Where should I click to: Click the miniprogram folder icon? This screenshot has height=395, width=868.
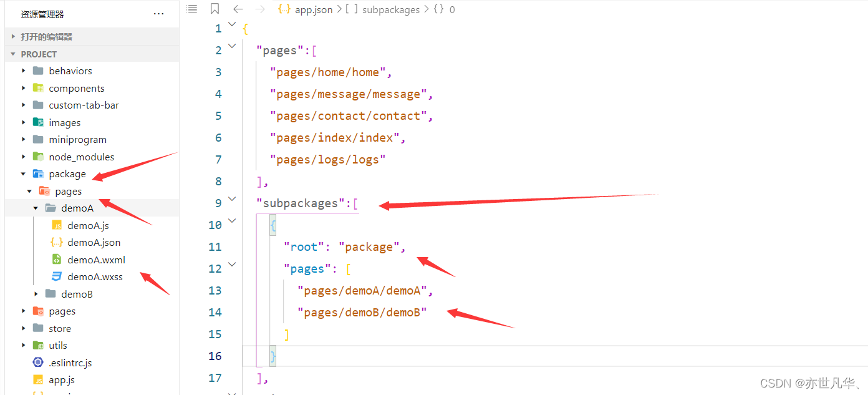tap(38, 139)
